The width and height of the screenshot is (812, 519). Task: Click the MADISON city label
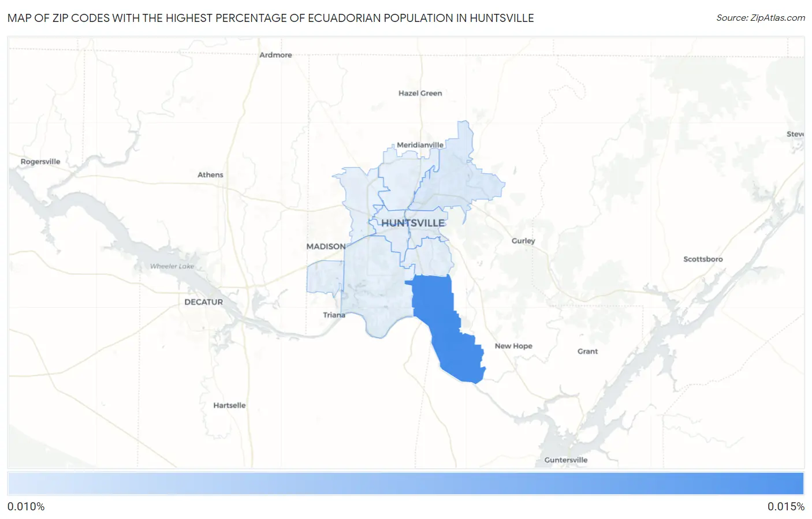(326, 247)
